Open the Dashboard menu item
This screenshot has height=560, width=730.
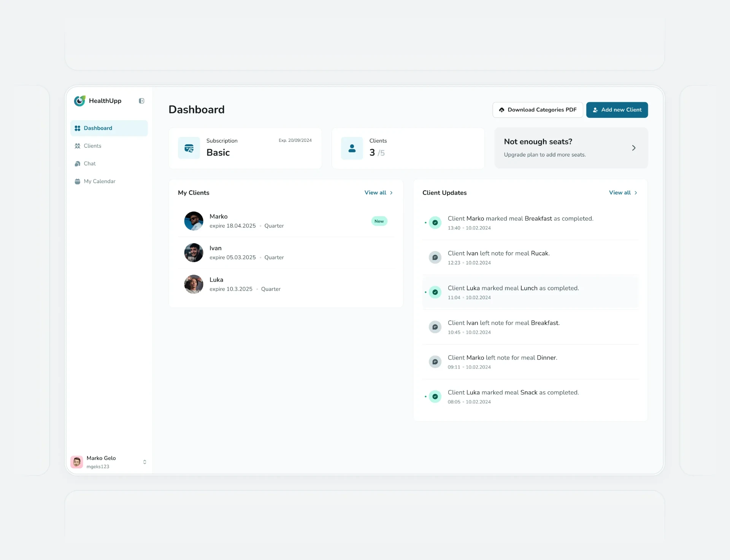[109, 128]
